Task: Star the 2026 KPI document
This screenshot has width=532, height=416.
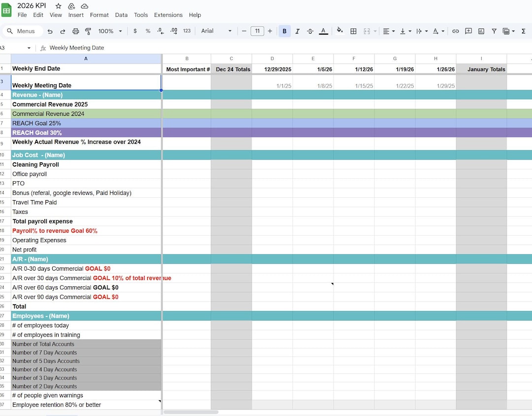Action: click(x=58, y=6)
